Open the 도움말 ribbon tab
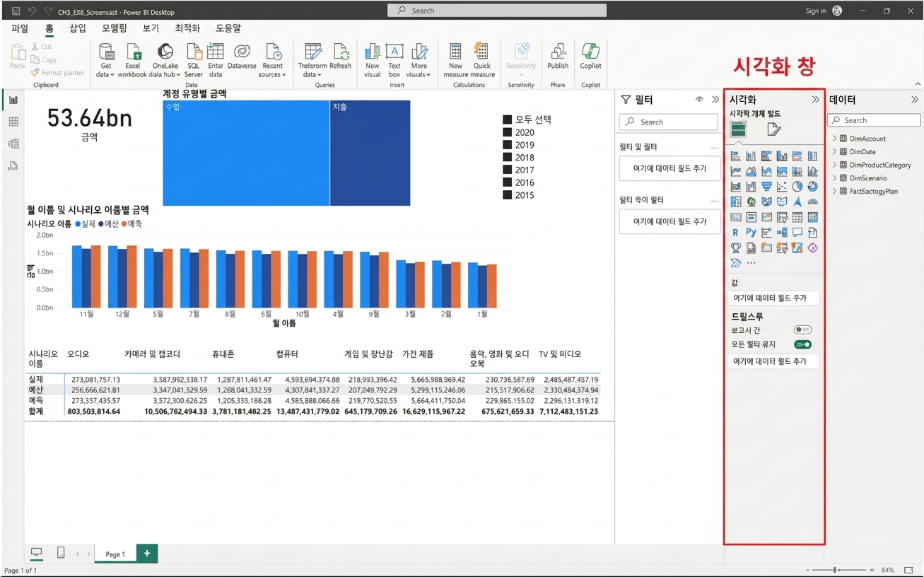Viewport: 924px width, 577px height. [x=228, y=28]
